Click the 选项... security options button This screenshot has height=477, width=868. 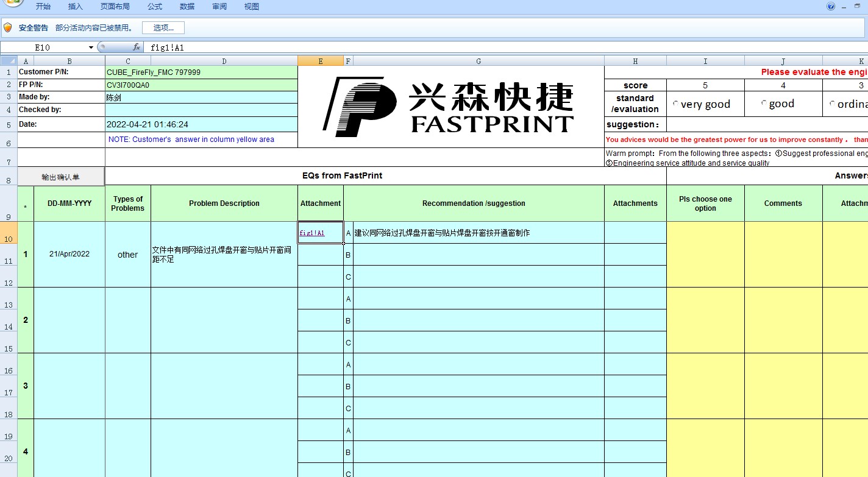163,28
